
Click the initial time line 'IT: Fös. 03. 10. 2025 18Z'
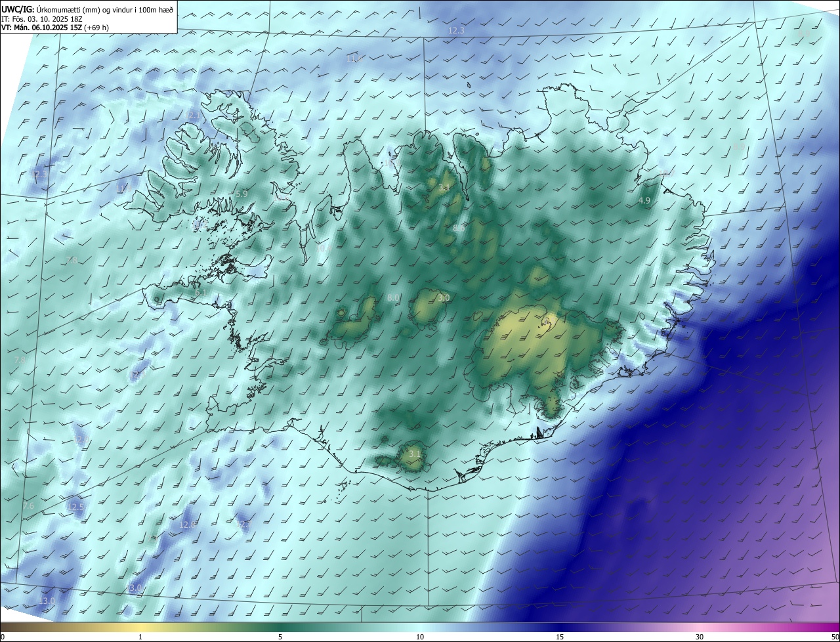click(42, 19)
